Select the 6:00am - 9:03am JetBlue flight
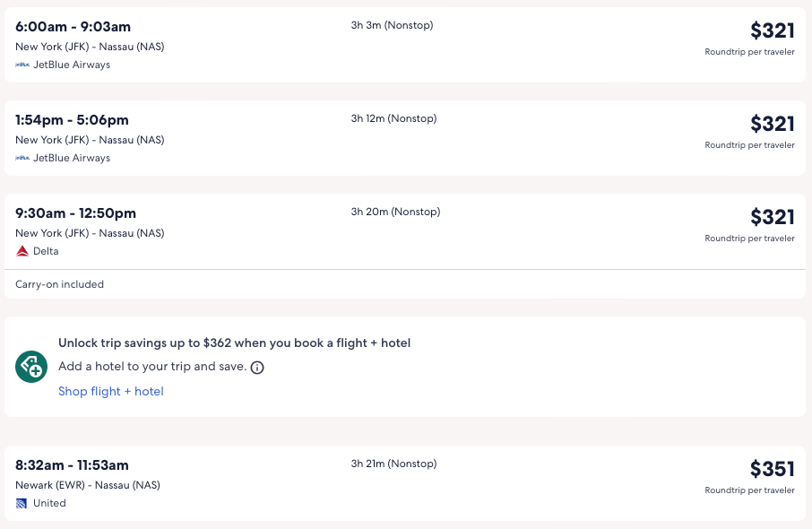The height and width of the screenshot is (529, 812). point(73,27)
